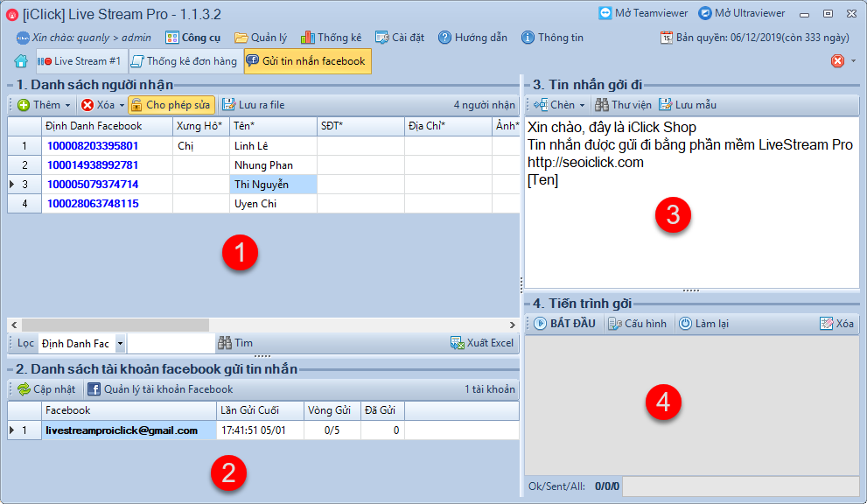This screenshot has height=504, width=867.
Task: Click the Tên column header
Action: pyautogui.click(x=273, y=126)
